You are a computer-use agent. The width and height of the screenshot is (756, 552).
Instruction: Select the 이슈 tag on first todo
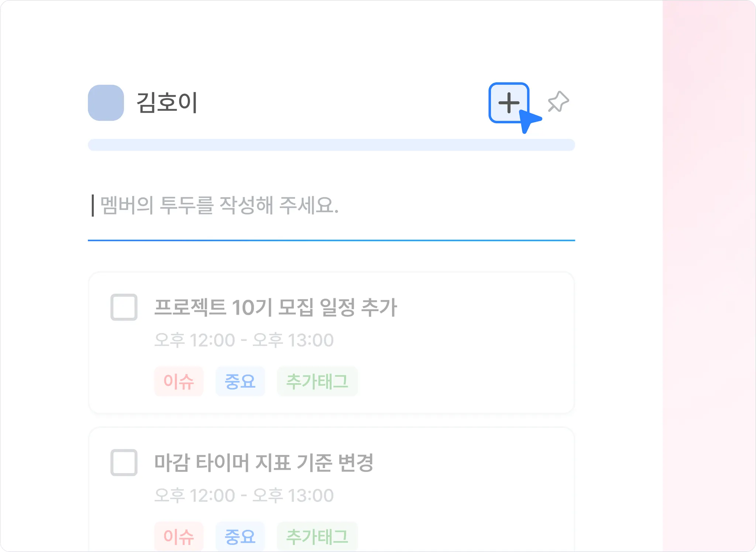pos(179,381)
